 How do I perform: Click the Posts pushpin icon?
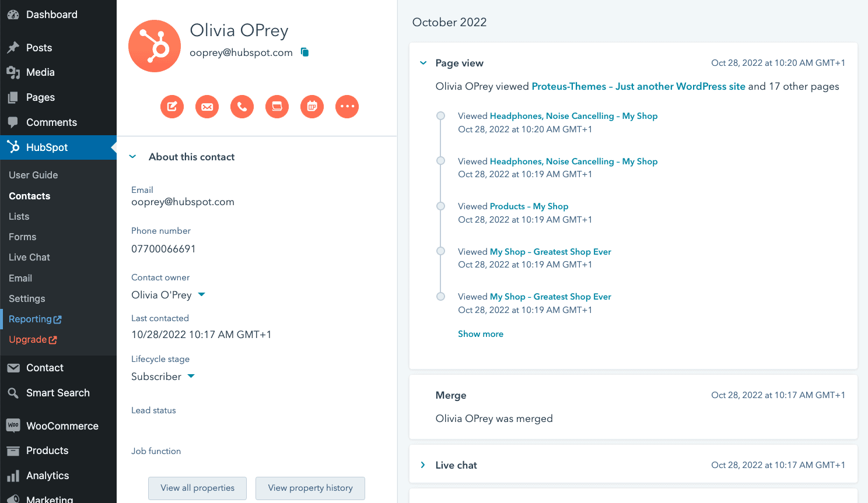[13, 48]
